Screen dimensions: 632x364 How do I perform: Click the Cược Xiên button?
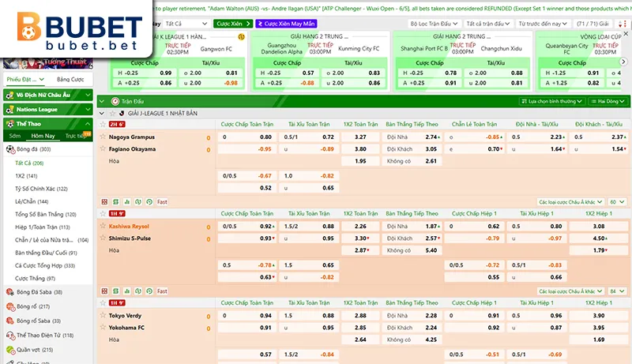(x=233, y=24)
